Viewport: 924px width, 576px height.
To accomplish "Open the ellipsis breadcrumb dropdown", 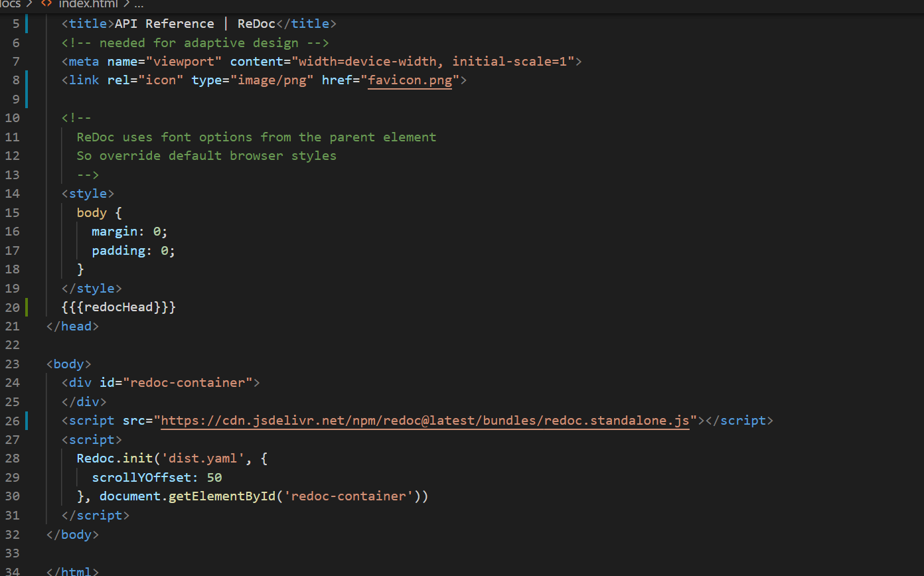I will 139,5.
